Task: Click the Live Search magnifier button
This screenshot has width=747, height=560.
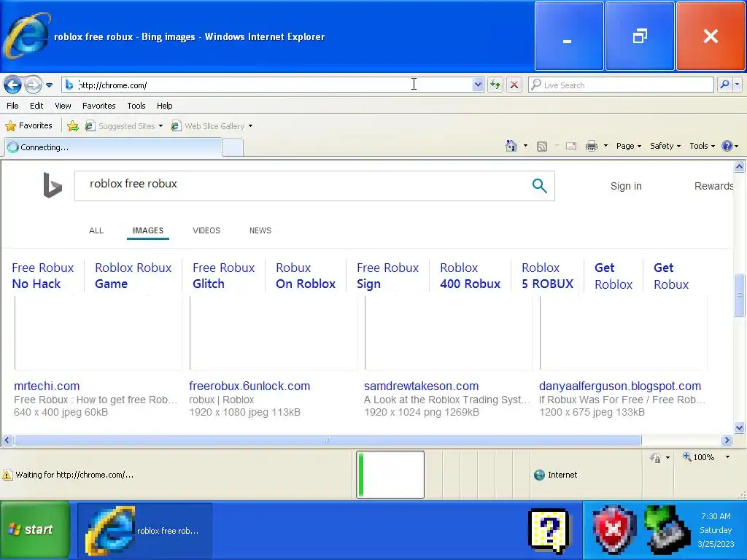Action: tap(724, 85)
